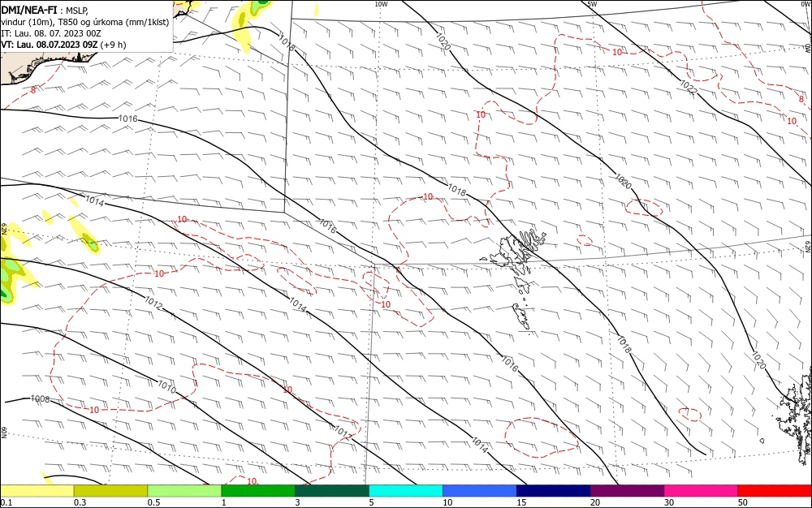The height and width of the screenshot is (508, 812).
Task: Click the 'IT: Lau. 08. 07. 2023 00Z' line
Action: point(50,33)
